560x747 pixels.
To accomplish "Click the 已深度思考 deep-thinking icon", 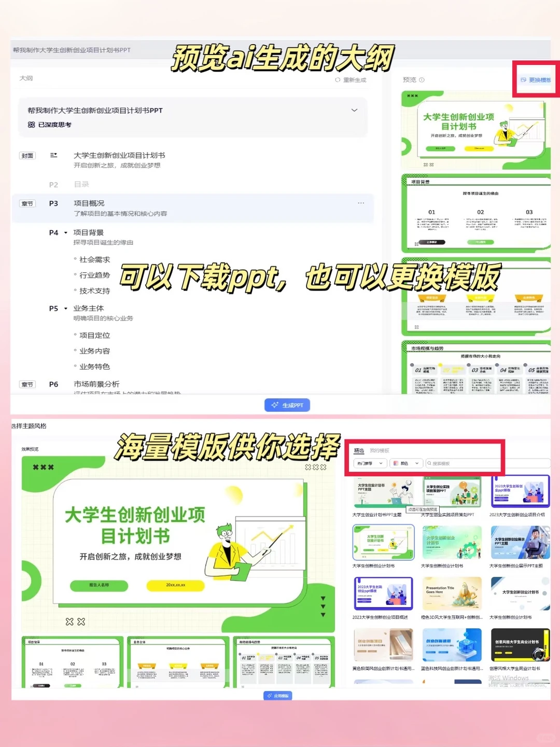I will click(x=32, y=125).
